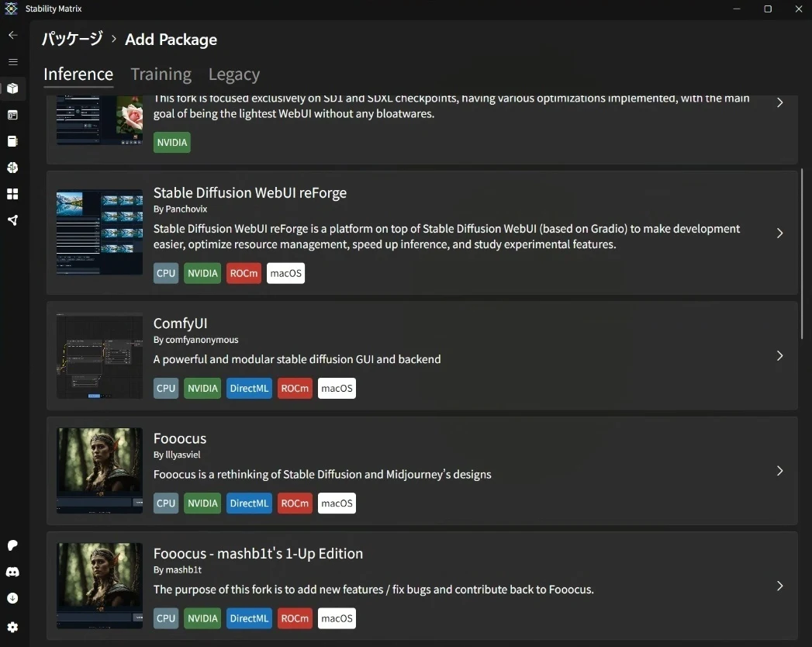Screen dimensions: 812x647
Task: Click the mashb1t's 1-Up Edition thumbnail
Action: click(99, 586)
